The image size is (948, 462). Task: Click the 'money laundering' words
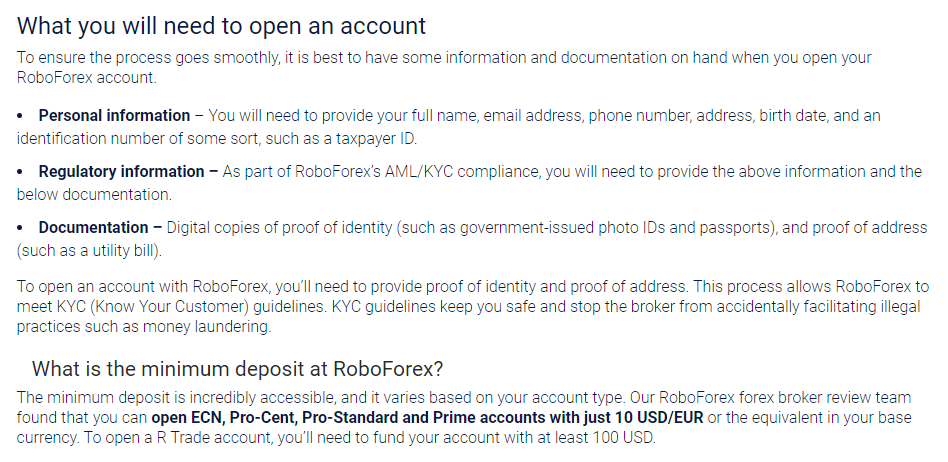coord(206,327)
